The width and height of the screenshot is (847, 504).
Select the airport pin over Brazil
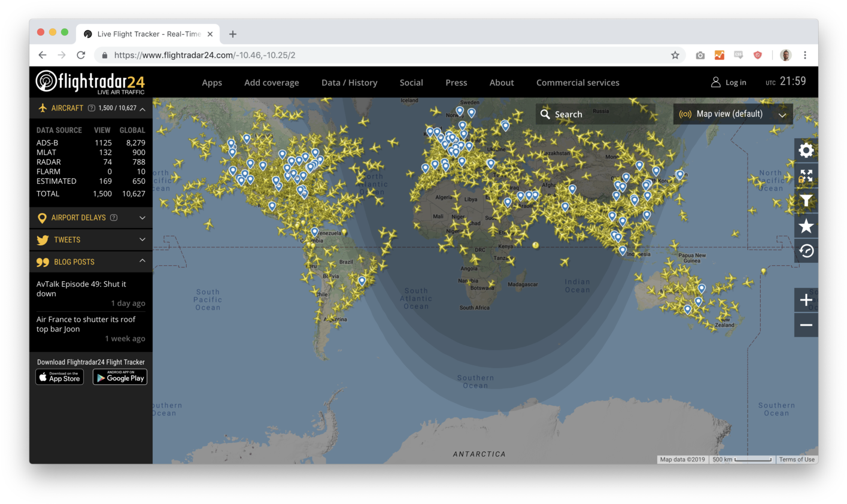coord(362,281)
